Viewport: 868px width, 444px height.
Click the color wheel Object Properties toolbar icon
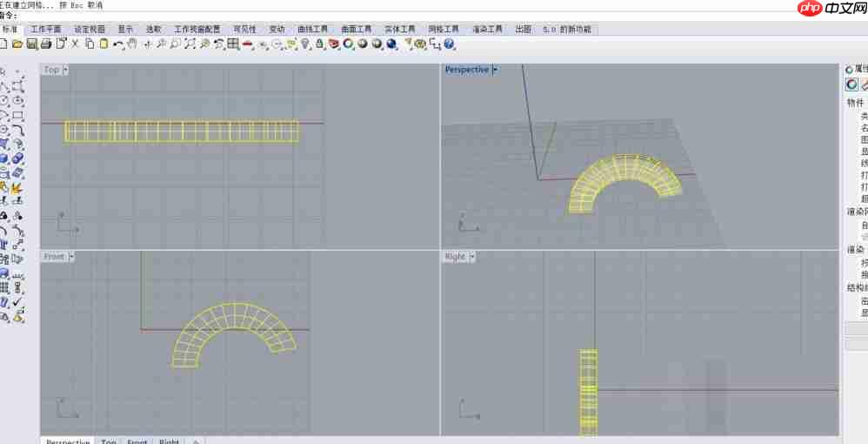click(x=348, y=44)
